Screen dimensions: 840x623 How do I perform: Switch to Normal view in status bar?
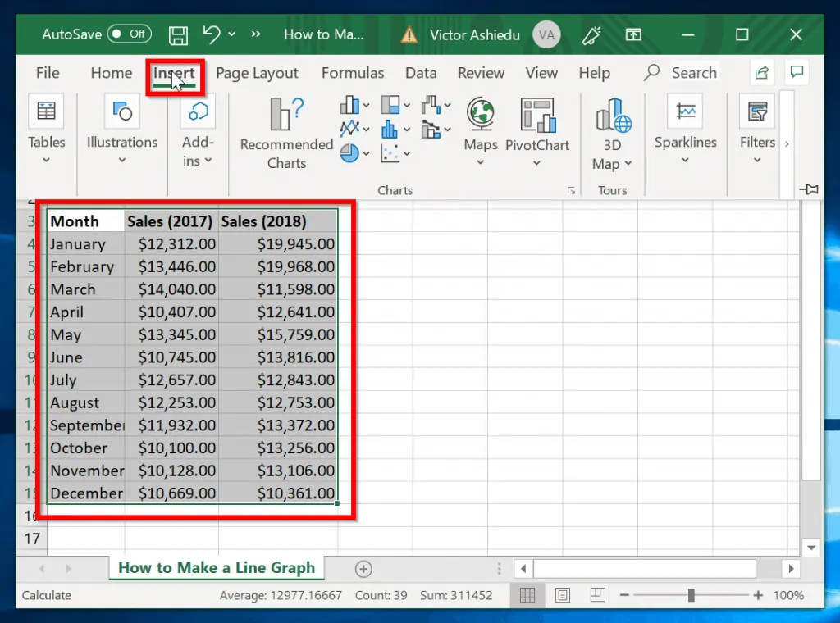pos(527,595)
